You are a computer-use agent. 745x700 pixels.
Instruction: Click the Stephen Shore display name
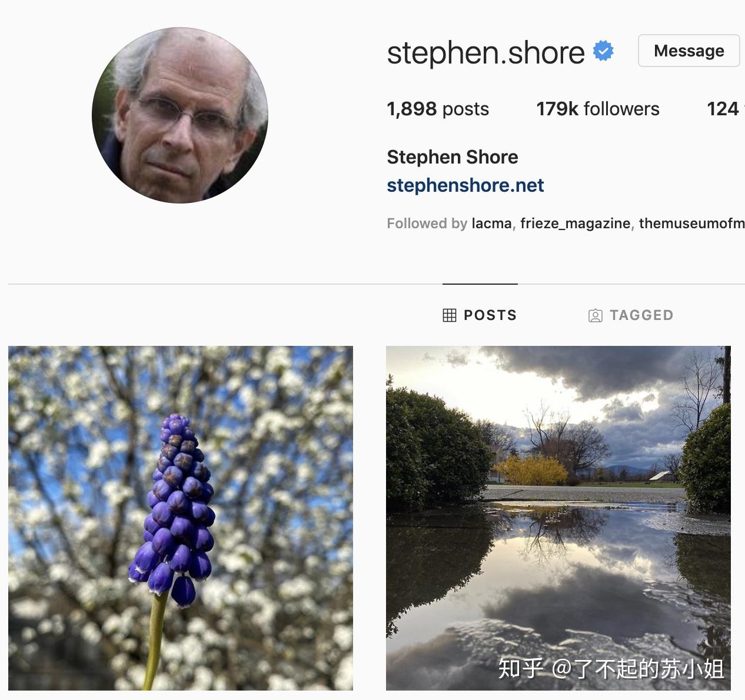click(453, 157)
